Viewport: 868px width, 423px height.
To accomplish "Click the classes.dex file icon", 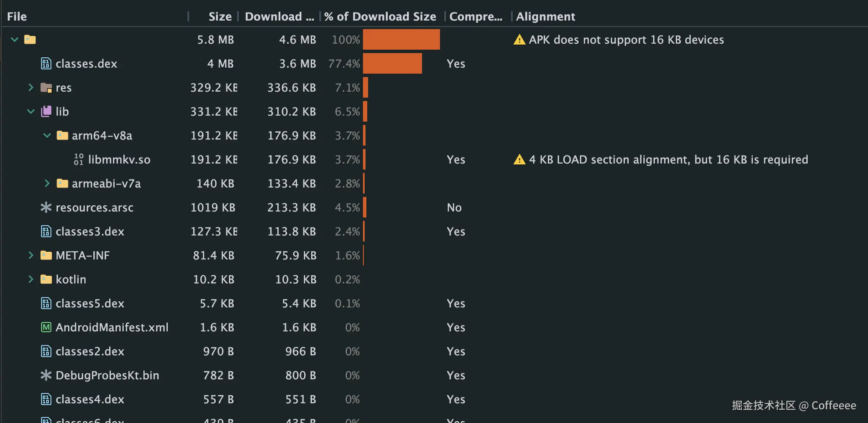I will tap(46, 64).
